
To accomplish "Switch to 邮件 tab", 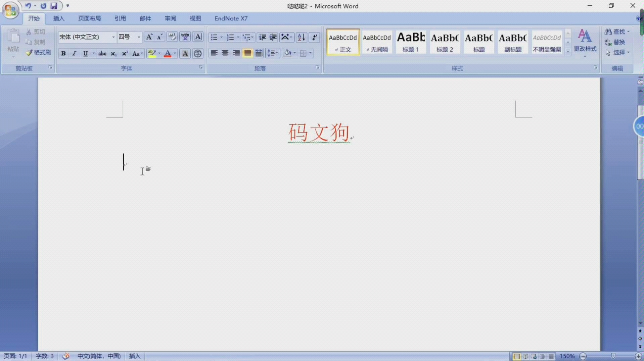I will click(x=145, y=18).
